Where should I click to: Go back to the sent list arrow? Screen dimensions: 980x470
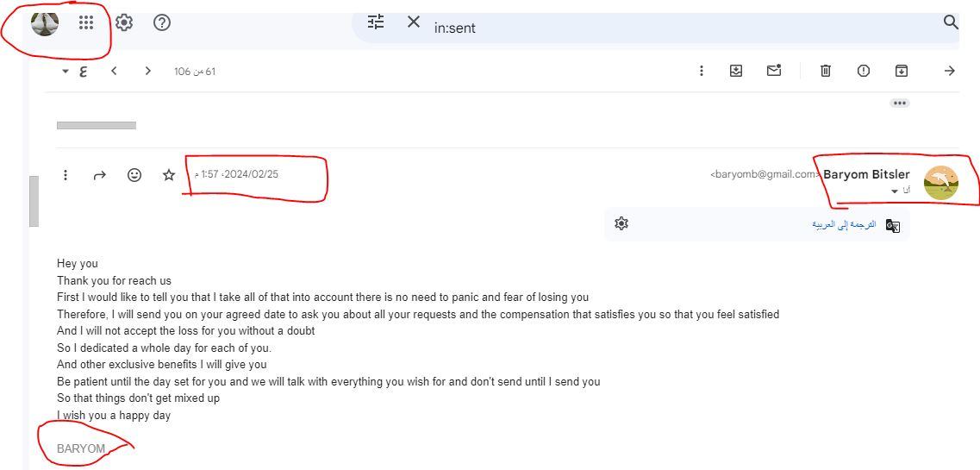click(949, 71)
